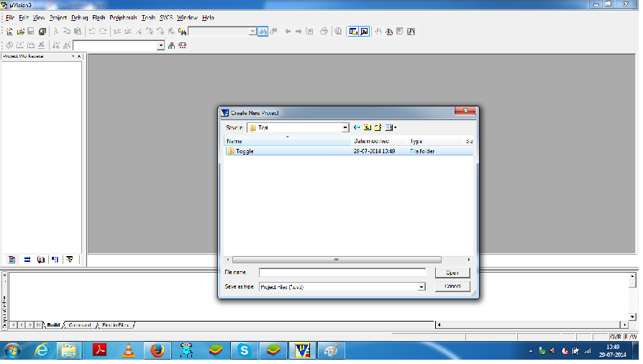Open the Templates tab icon in Project Workspace
643x364 pixels.
[70, 260]
